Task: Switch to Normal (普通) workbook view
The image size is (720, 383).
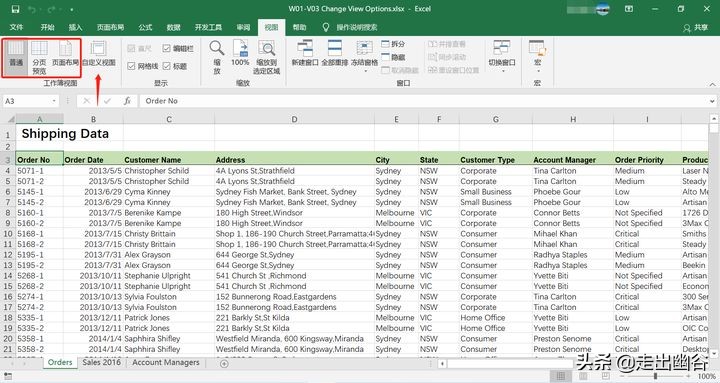Action: click(x=16, y=54)
